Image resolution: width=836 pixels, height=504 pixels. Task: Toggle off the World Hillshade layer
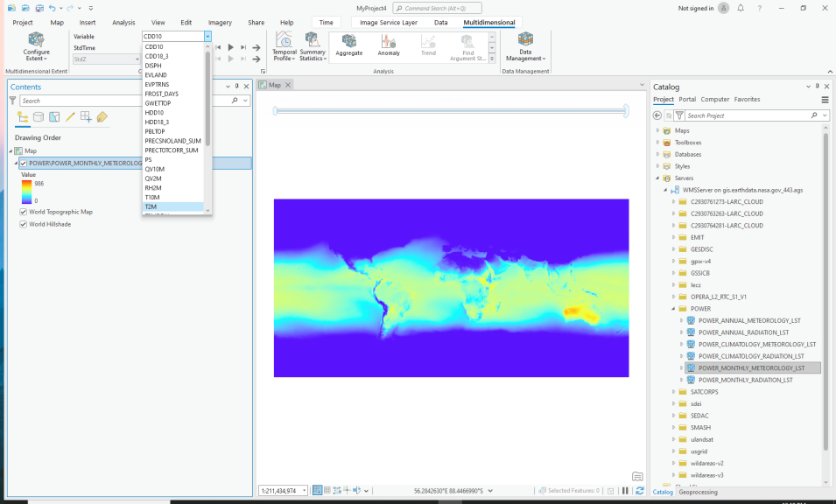[23, 226]
